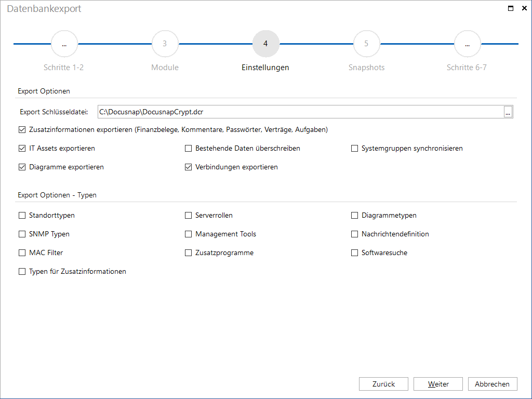Click the Export Schlüsseldatei path field

(x=301, y=112)
